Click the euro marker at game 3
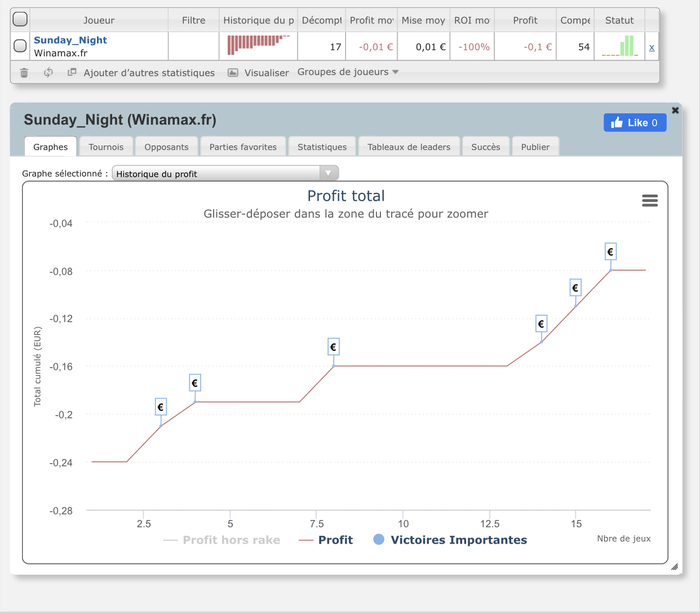Image resolution: width=700 pixels, height=613 pixels. pos(161,407)
